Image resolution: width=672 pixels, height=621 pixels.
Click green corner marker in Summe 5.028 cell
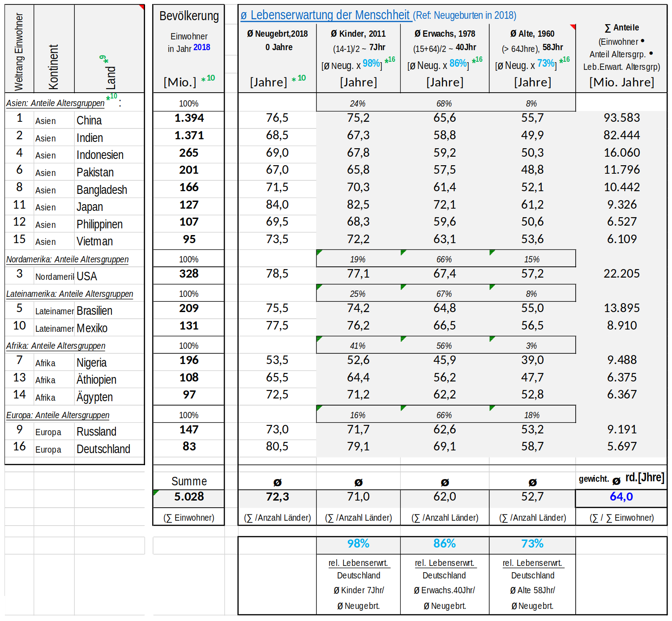155,492
